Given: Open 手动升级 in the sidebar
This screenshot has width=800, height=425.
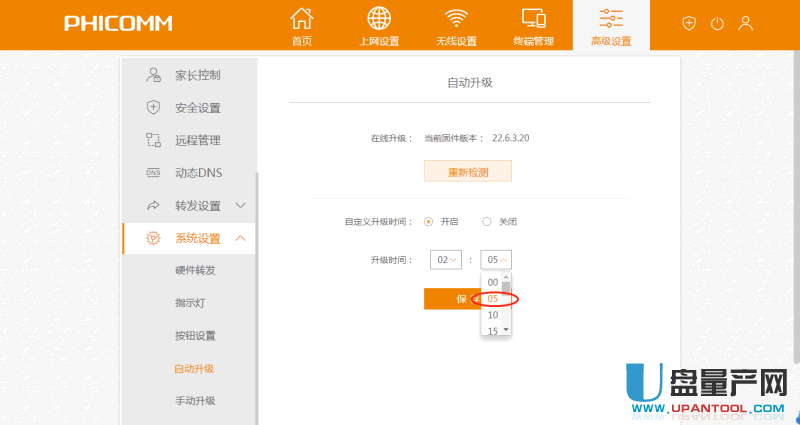Looking at the screenshot, I should (x=195, y=401).
